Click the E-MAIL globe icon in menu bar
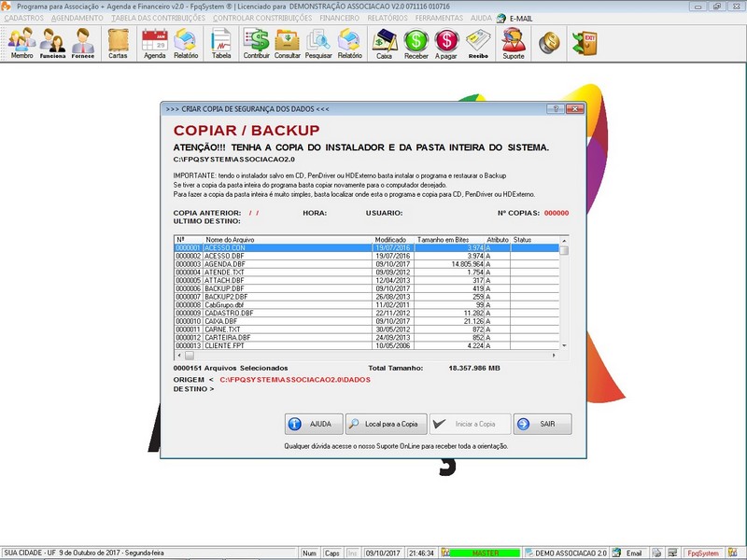Viewport: 747px width, 560px height. (x=501, y=18)
